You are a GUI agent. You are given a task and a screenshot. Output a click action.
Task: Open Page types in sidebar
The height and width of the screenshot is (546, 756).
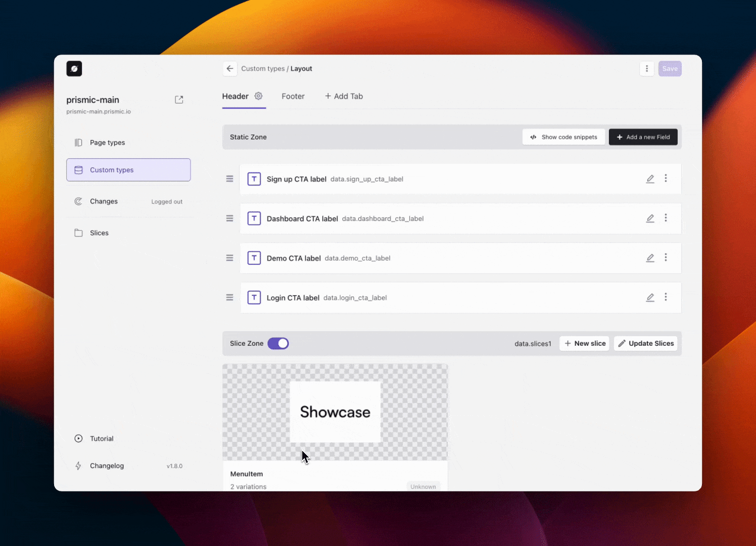[x=107, y=143]
